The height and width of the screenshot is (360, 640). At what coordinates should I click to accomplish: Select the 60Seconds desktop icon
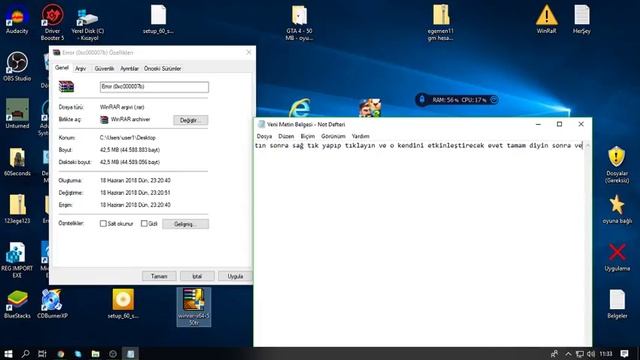[17, 161]
